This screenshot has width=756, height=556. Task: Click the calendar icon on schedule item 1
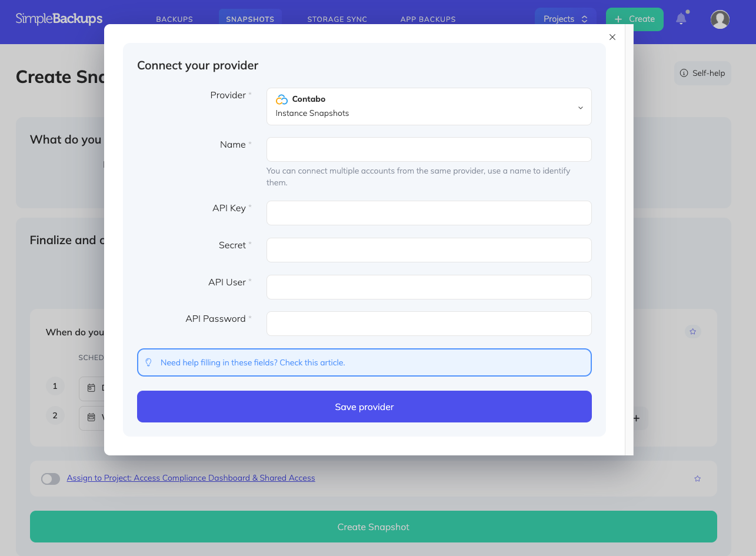(x=91, y=388)
